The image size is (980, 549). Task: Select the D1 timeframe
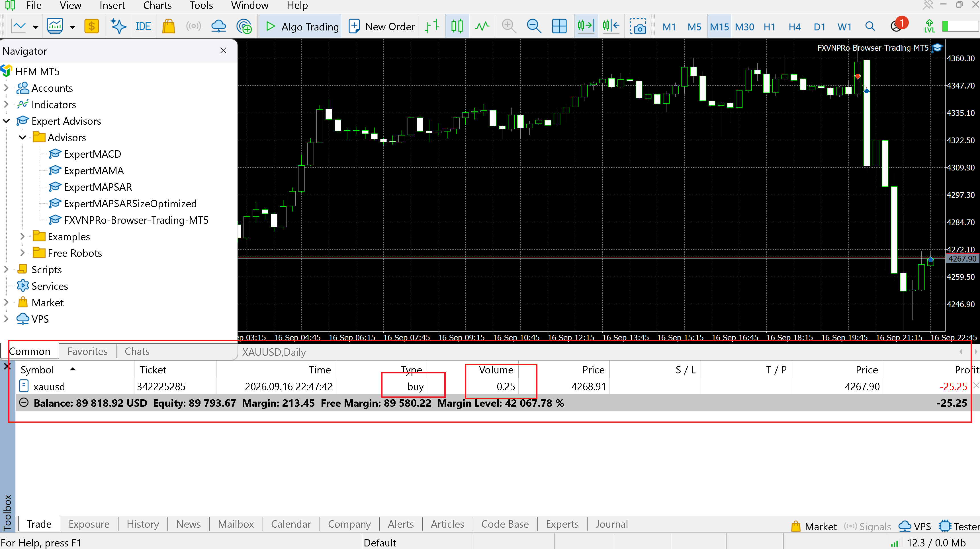819,27
